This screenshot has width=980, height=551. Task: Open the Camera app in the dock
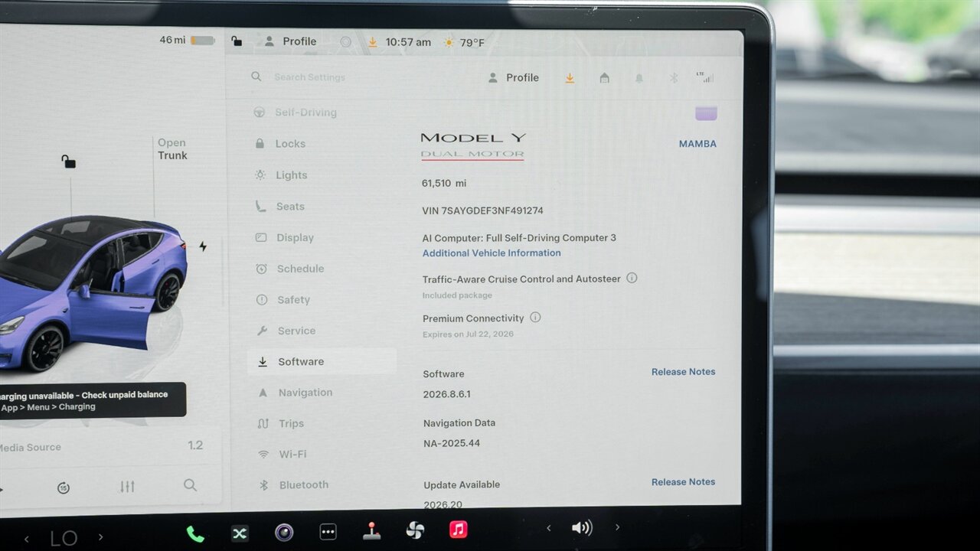[284, 533]
